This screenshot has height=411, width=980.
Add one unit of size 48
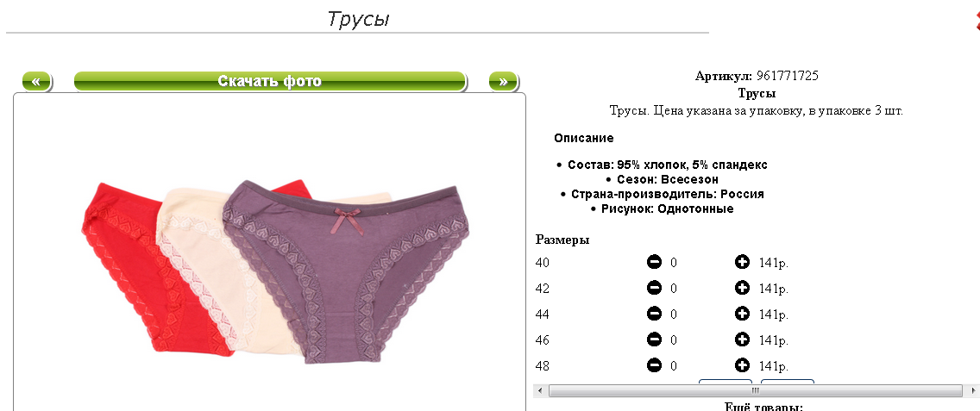tap(742, 365)
